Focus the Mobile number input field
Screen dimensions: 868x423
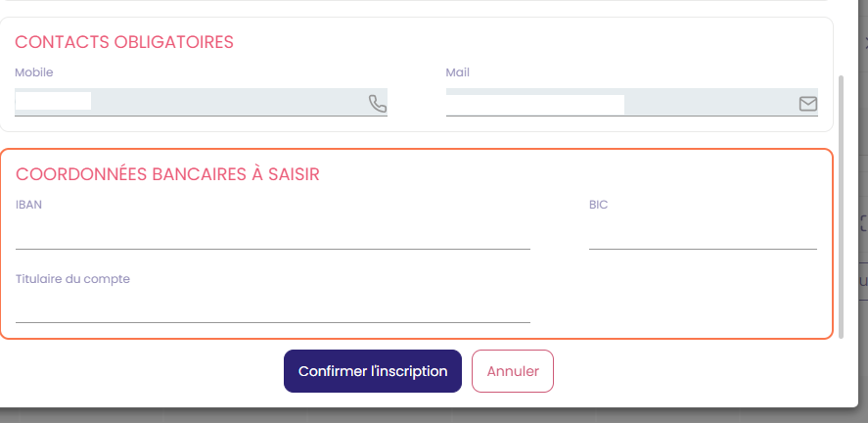pyautogui.click(x=201, y=103)
